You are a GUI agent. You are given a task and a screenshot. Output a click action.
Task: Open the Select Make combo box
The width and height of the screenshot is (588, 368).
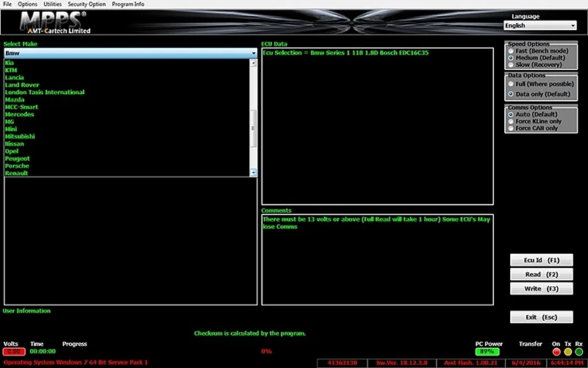point(131,53)
